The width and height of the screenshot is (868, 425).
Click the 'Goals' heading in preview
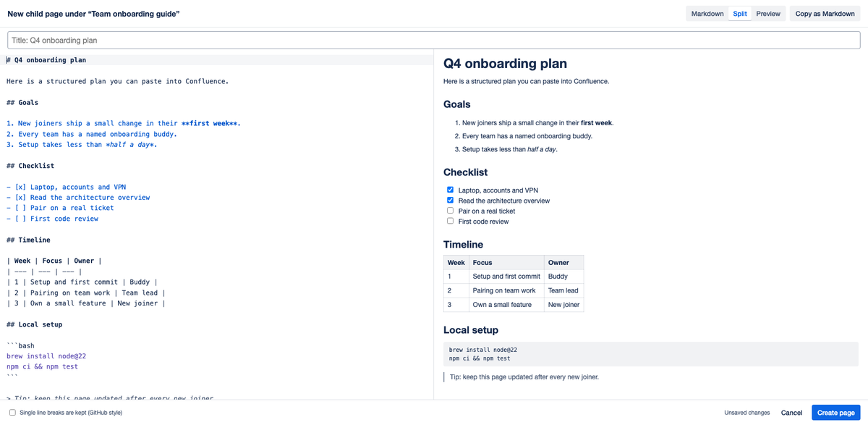(457, 104)
